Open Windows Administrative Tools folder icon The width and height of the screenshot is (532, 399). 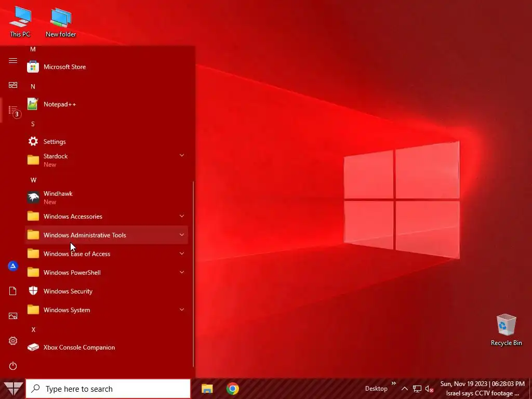coord(33,235)
